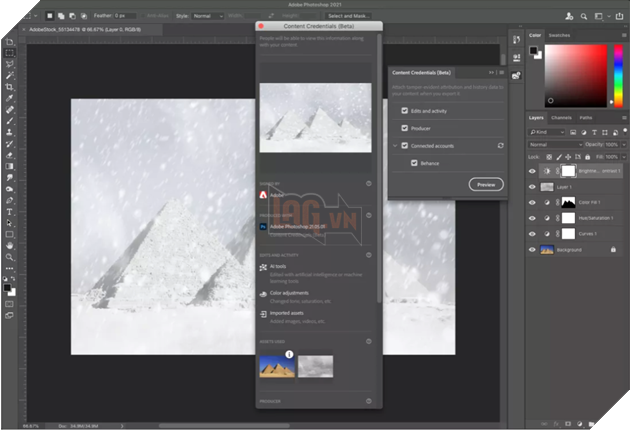Screen dimensions: 630x430
Task: Select the Smudge tool
Action: pyautogui.click(x=10, y=177)
